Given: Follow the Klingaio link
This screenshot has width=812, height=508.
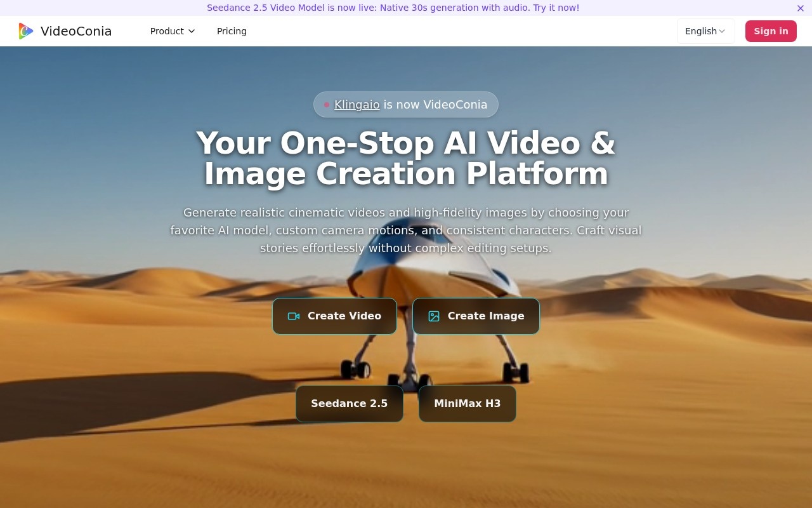Looking at the screenshot, I should (x=357, y=105).
